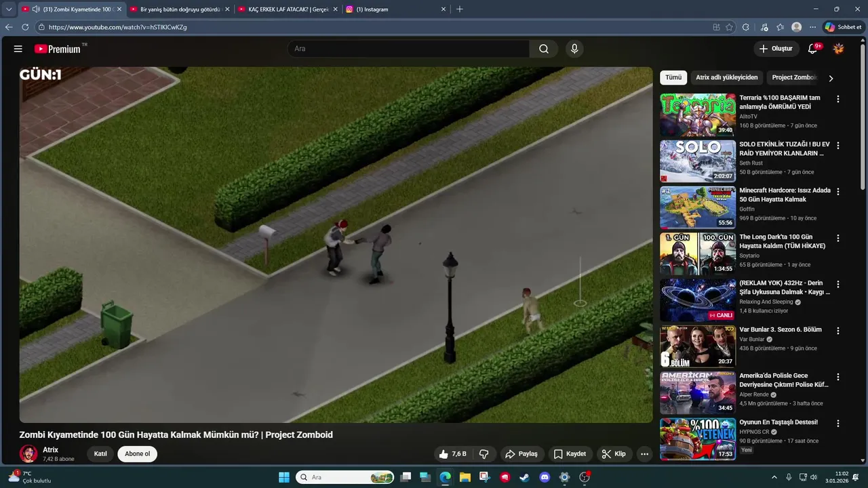This screenshot has width=868, height=488.
Task: Add page to favorites star icon
Action: click(729, 27)
